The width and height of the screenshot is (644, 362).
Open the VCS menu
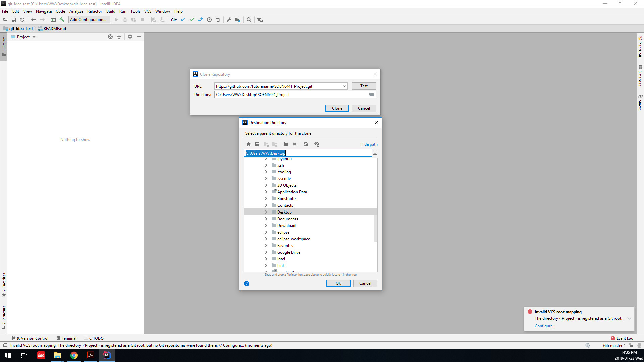(x=148, y=11)
